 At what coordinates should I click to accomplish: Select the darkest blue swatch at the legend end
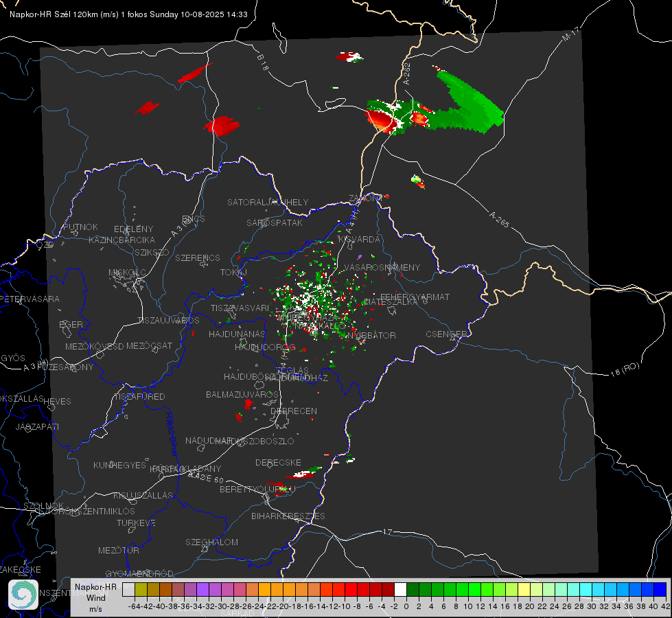(660, 589)
